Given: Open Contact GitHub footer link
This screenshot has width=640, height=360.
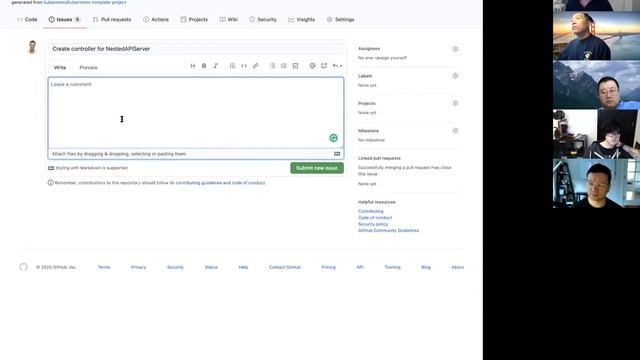Looking at the screenshot, I should point(285,267).
